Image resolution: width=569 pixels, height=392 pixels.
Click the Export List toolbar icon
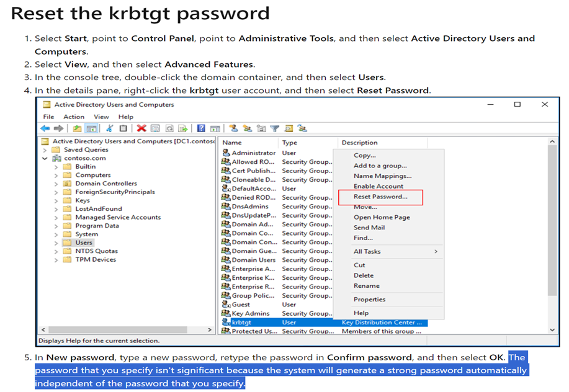click(182, 128)
